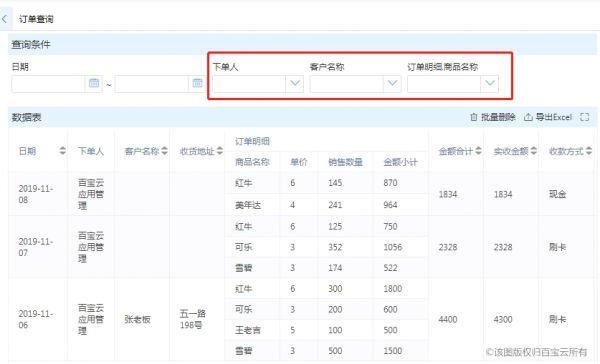Click the 导出Excel export icon
Image resolution: width=600 pixels, height=364 pixels.
point(528,117)
